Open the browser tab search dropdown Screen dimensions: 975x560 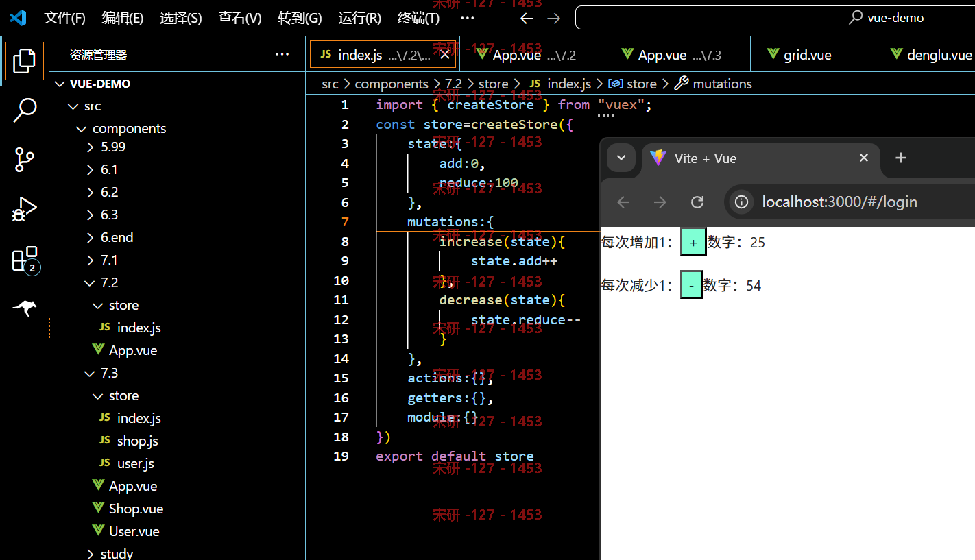click(621, 158)
